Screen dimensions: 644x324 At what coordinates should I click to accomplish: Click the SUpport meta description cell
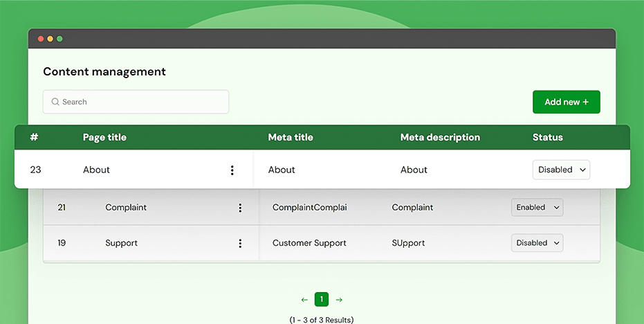point(408,243)
